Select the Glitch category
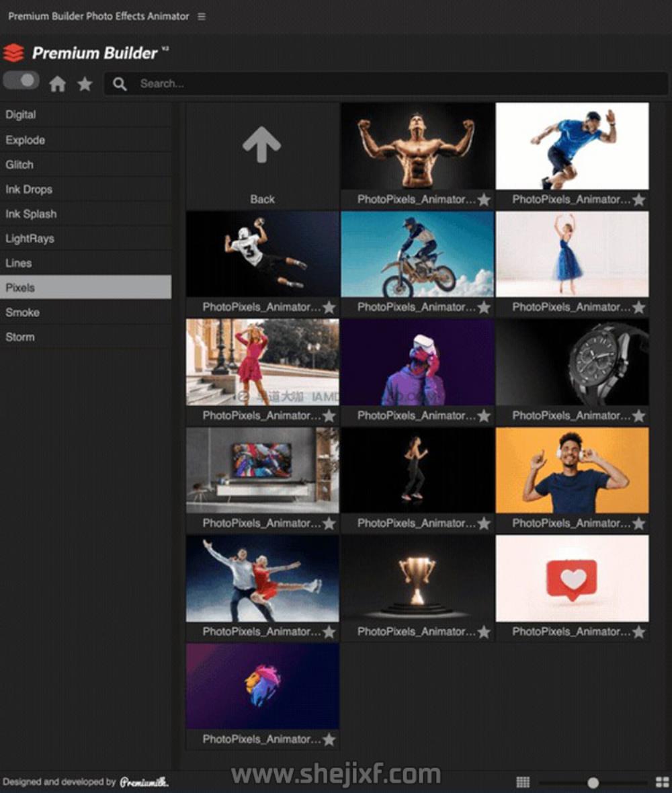This screenshot has height=793, width=672. coord(19,165)
